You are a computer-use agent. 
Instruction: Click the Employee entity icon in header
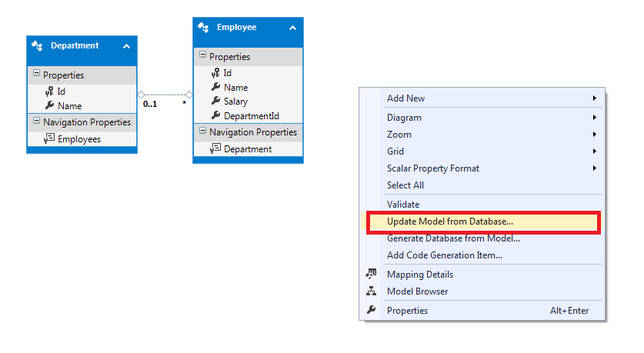203,28
